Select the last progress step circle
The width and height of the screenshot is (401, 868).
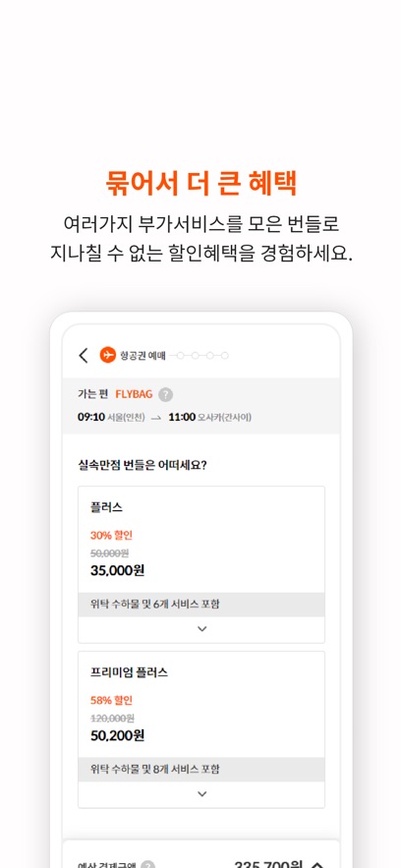[224, 355]
